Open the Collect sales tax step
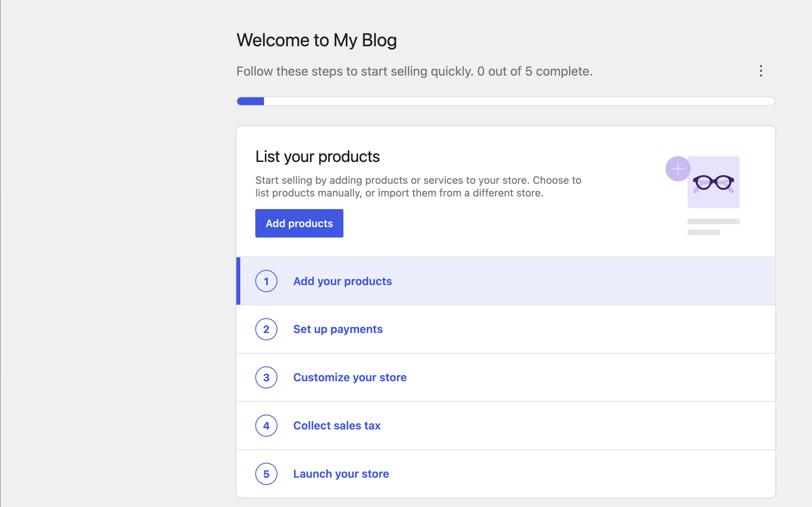The height and width of the screenshot is (507, 812). click(506, 426)
